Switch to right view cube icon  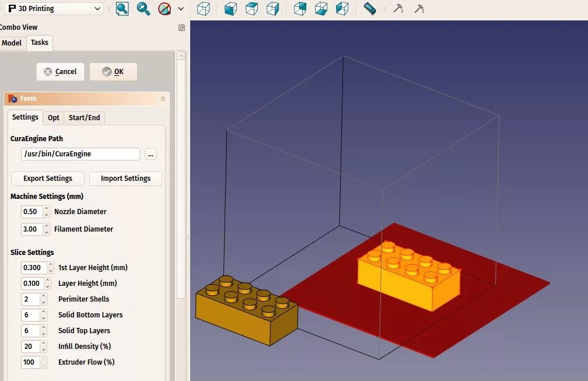click(x=272, y=9)
